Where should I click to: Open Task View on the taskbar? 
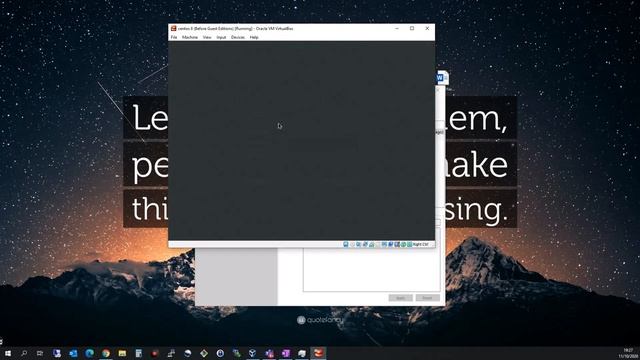(x=40, y=353)
